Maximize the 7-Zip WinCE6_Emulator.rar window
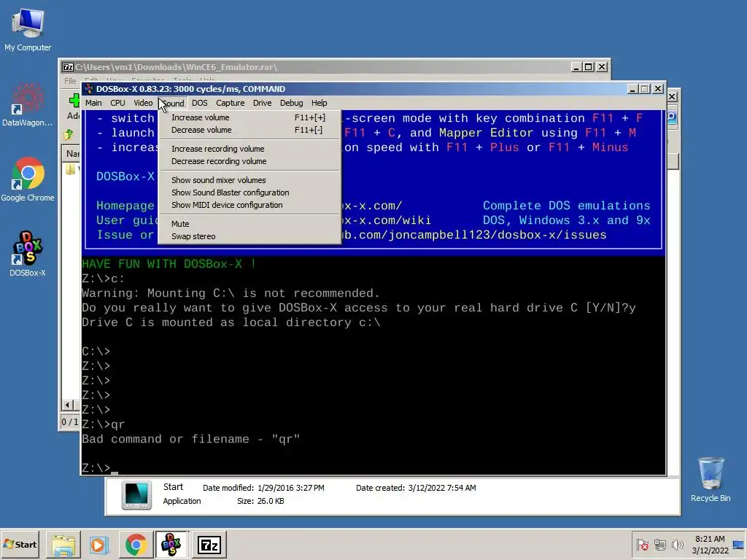747x560 pixels. coord(589,67)
